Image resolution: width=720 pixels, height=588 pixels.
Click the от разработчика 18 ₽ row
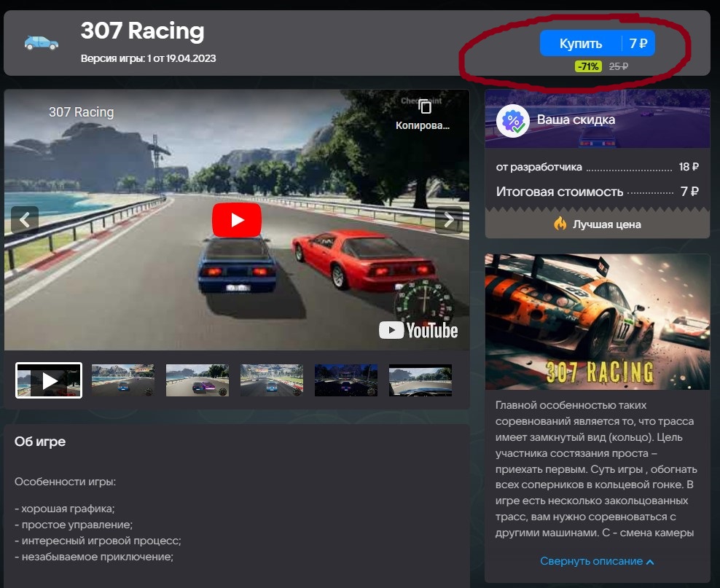click(598, 167)
